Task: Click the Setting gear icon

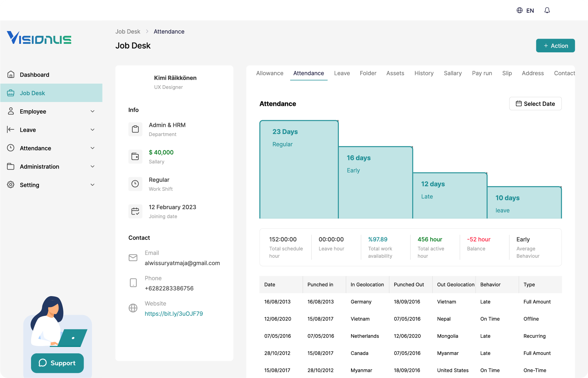Action: 11,185
